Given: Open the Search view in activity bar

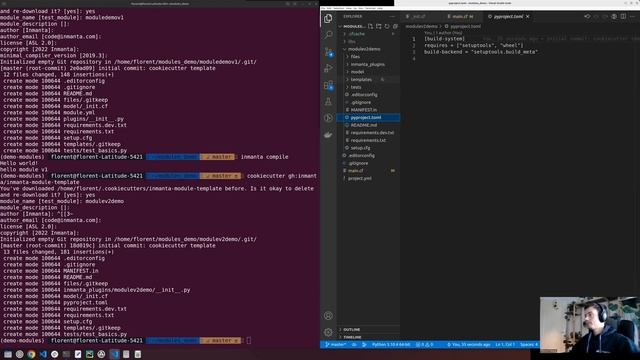Looking at the screenshot, I should click(x=328, y=35).
